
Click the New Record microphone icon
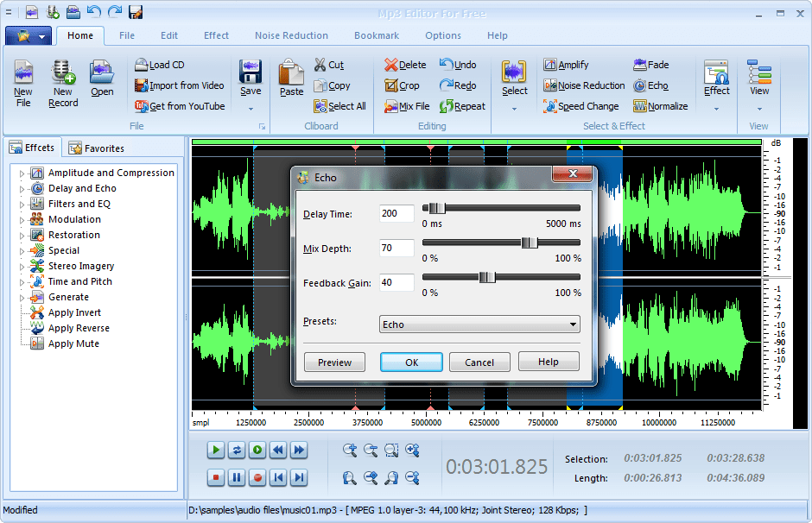(63, 72)
